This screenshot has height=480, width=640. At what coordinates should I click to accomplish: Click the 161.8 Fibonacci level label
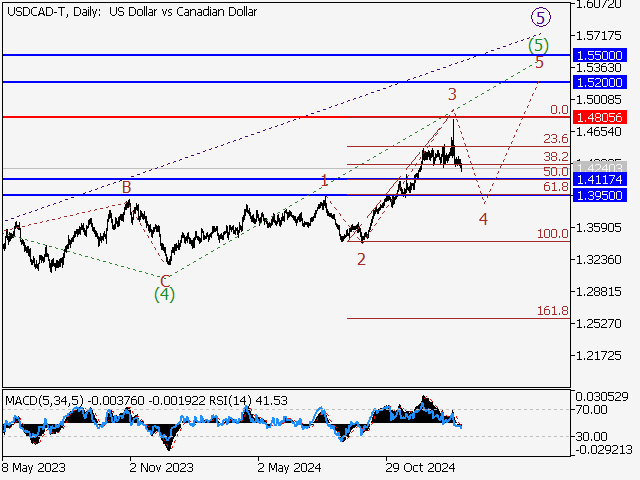[x=552, y=311]
